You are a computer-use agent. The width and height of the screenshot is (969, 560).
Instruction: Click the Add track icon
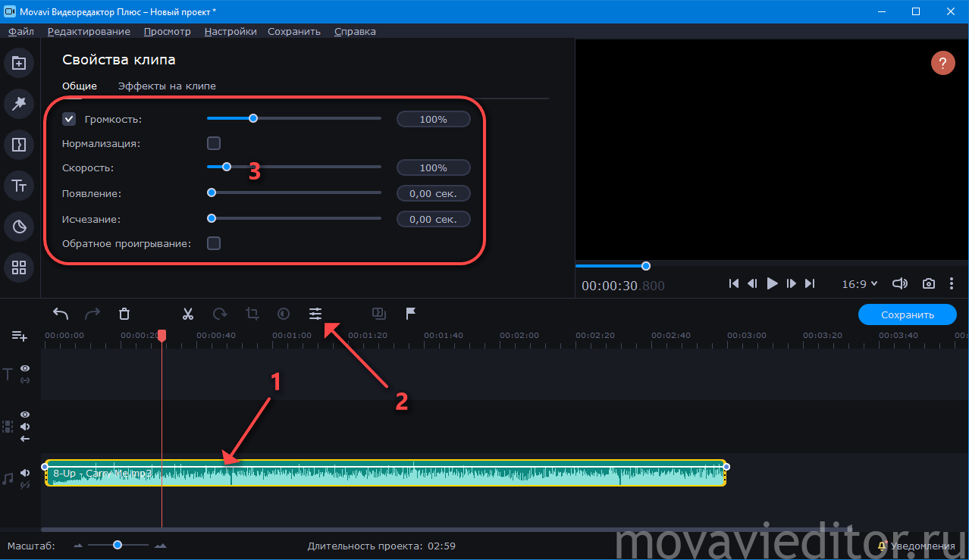(x=19, y=336)
